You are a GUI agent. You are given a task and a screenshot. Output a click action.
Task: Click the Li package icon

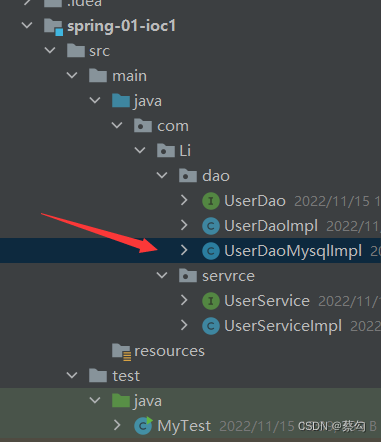pyautogui.click(x=166, y=151)
